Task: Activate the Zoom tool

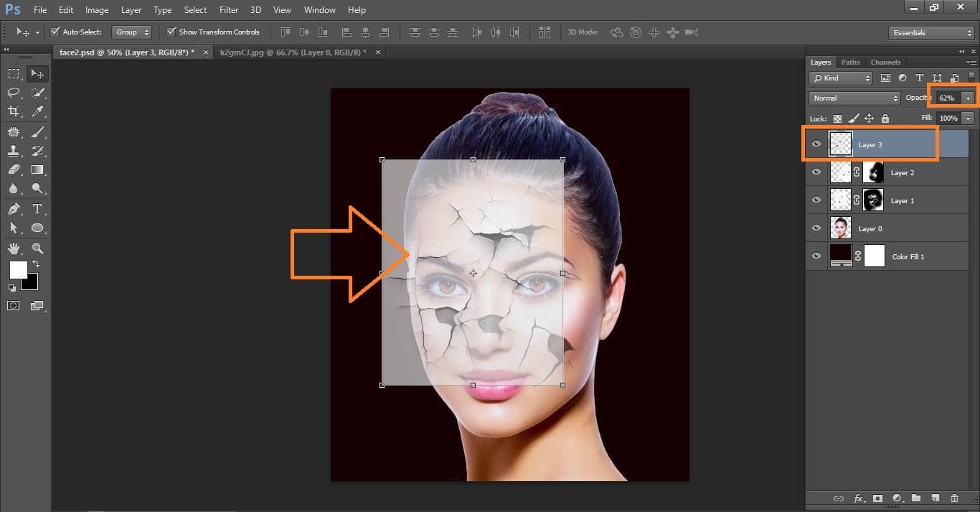Action: pos(37,248)
